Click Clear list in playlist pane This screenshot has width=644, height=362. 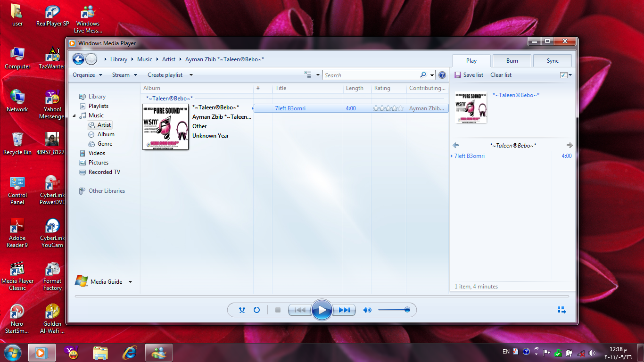[x=501, y=75]
